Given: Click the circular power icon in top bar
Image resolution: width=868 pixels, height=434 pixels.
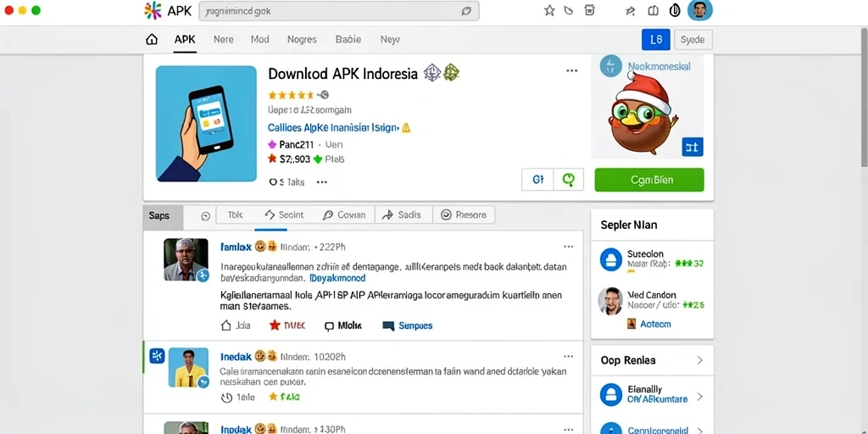Looking at the screenshot, I should 675,10.
